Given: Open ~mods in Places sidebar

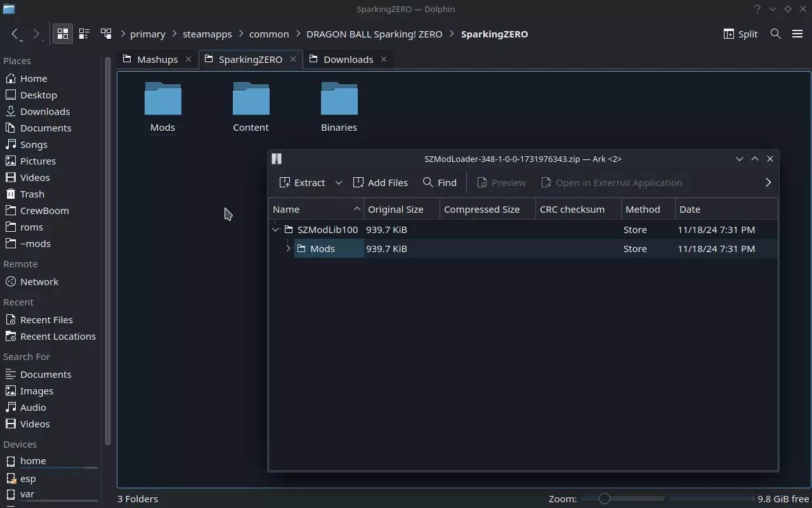Looking at the screenshot, I should coord(51,243).
